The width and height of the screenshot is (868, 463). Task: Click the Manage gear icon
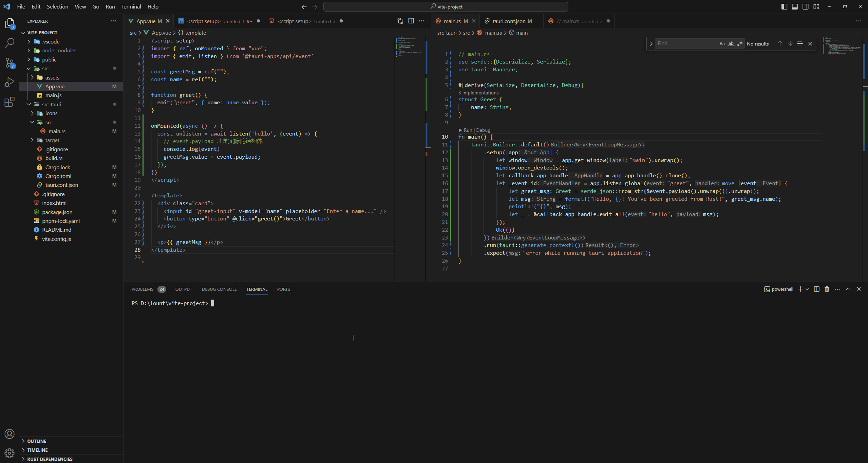coord(10,453)
